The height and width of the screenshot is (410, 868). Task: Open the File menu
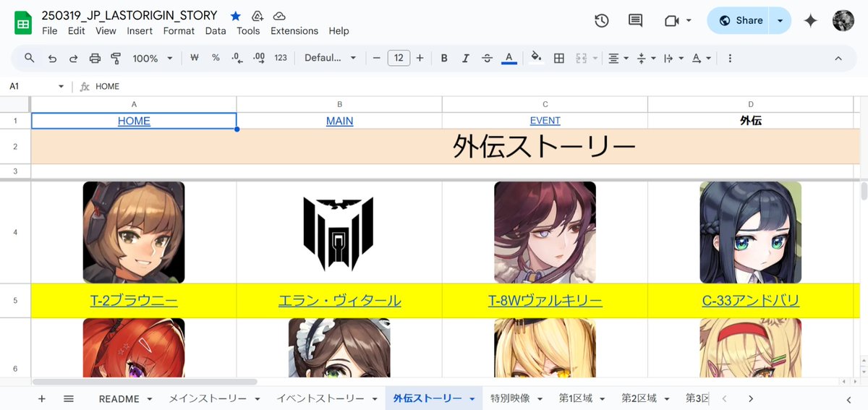[x=50, y=31]
